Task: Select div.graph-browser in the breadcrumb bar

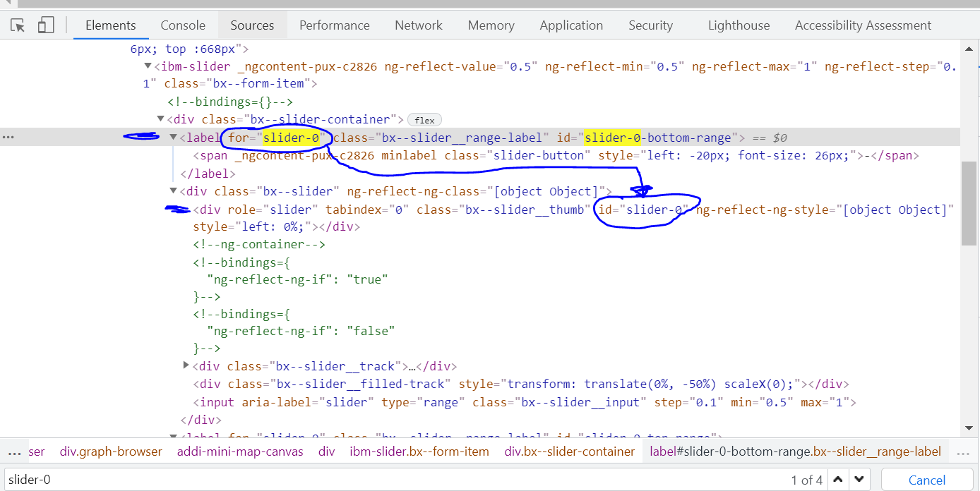Action: pos(111,451)
